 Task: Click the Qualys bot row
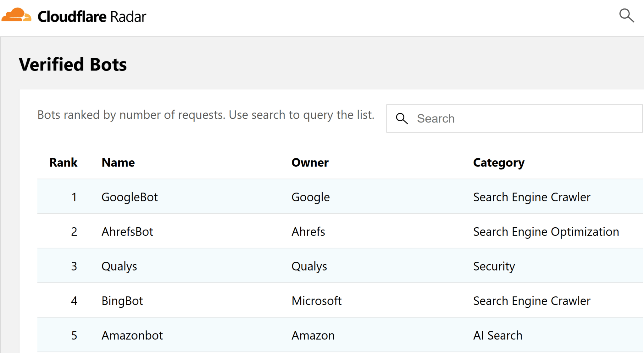pos(119,266)
